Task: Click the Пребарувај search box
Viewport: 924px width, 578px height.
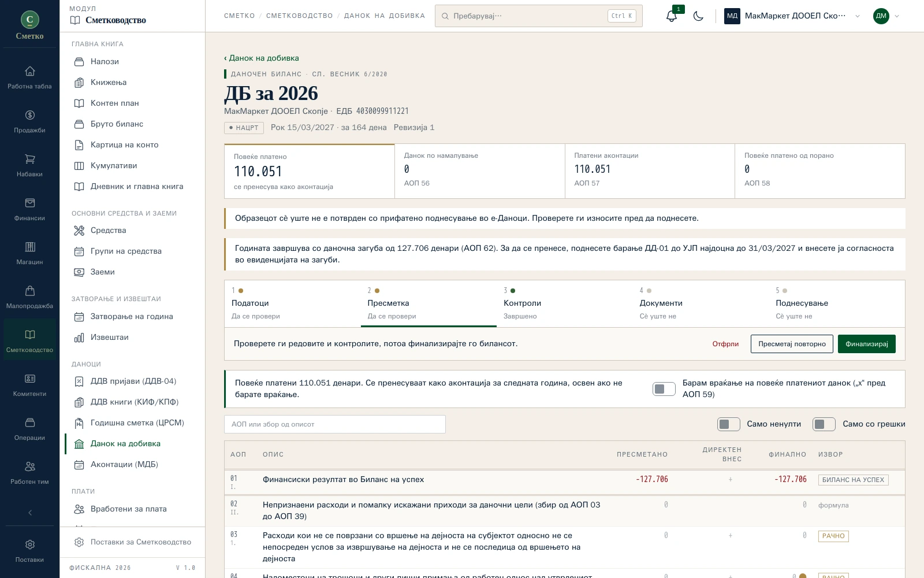Action: [x=538, y=16]
